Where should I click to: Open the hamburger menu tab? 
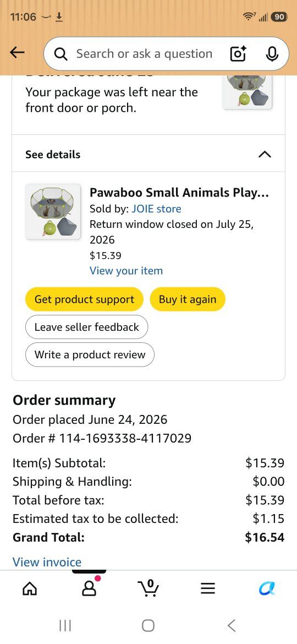pyautogui.click(x=208, y=589)
